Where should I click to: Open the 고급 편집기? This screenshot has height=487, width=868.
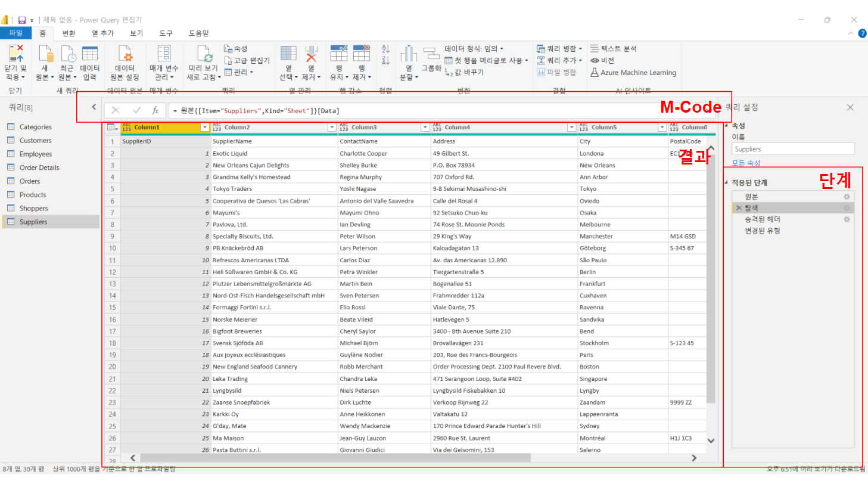(x=247, y=60)
